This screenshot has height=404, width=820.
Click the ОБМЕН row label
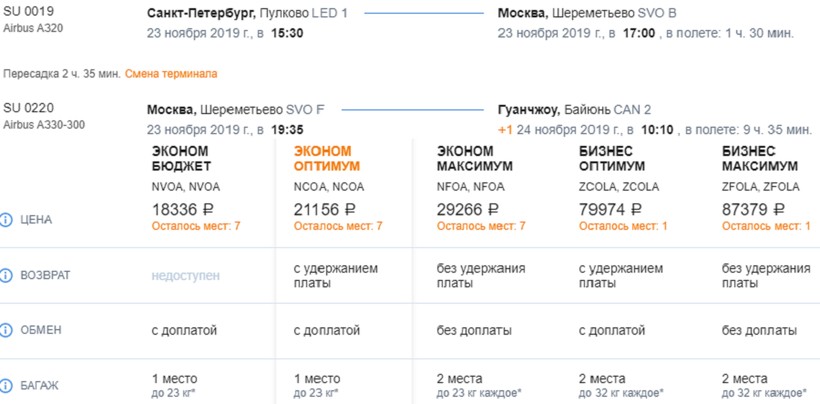(x=42, y=330)
